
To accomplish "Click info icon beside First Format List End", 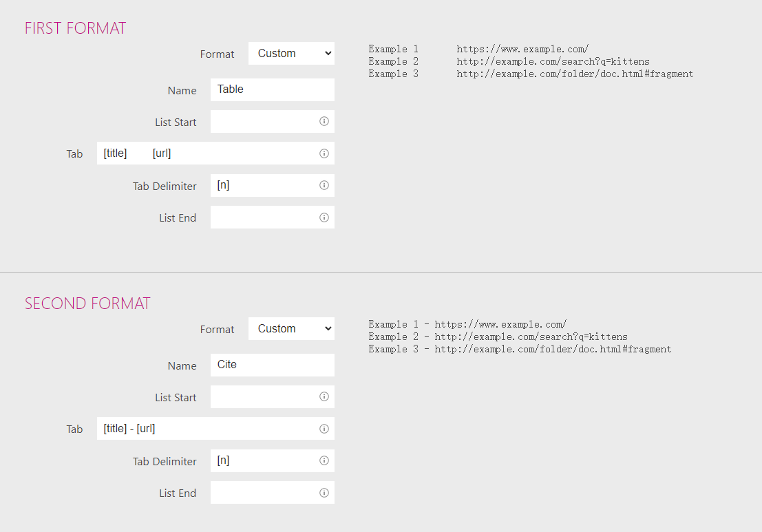I will pyautogui.click(x=324, y=217).
